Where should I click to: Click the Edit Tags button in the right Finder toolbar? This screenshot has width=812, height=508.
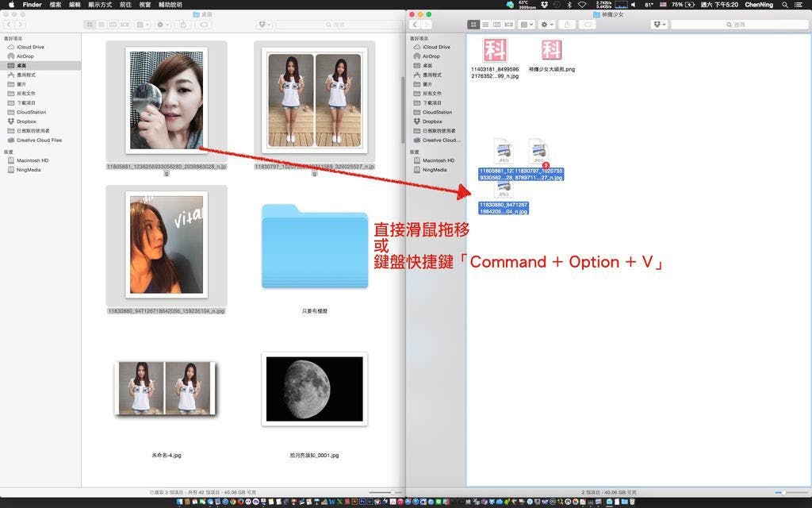[588, 25]
